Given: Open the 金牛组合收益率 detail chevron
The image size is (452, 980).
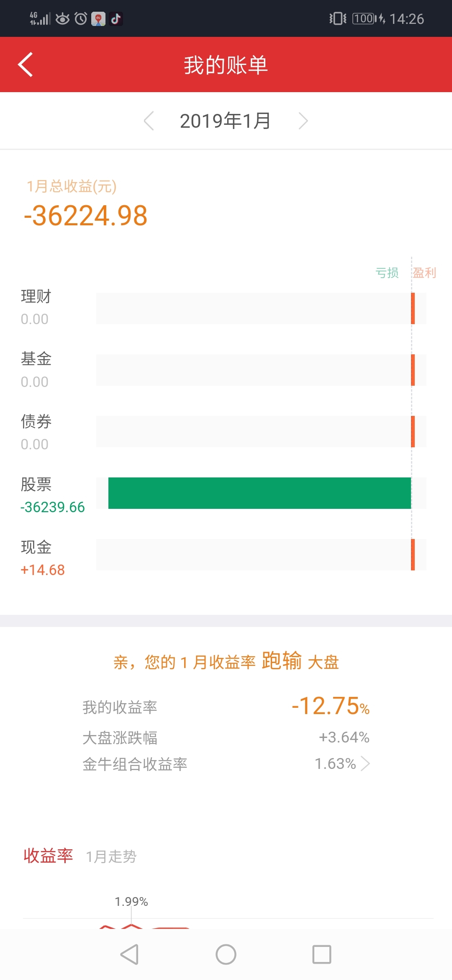Looking at the screenshot, I should coord(365,763).
